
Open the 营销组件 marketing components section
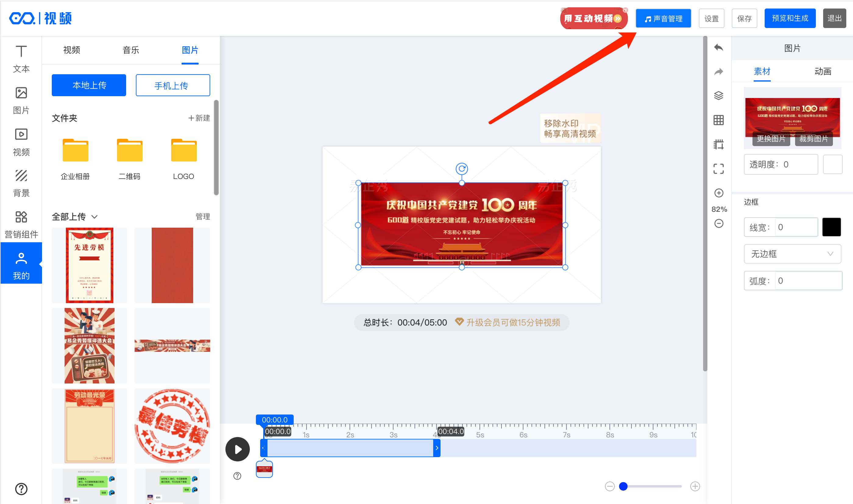point(21,225)
